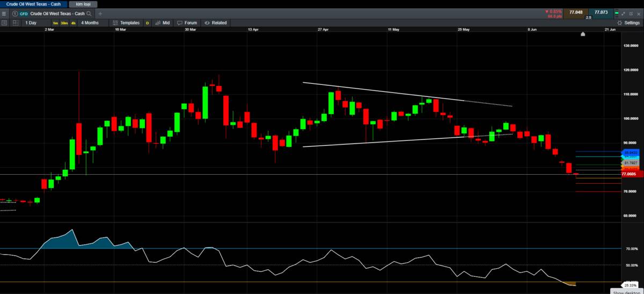Switch to 30m interval shortcut
This screenshot has width=644, height=294.
pos(64,23)
